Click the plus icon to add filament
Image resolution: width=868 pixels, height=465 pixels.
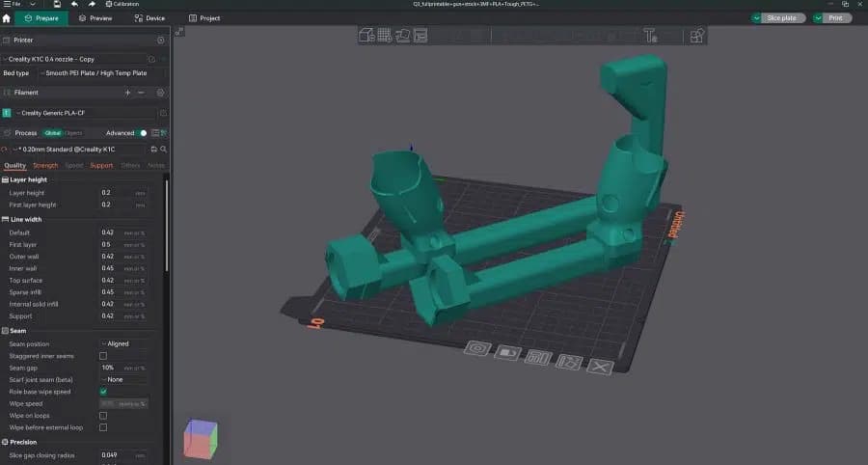(127, 93)
